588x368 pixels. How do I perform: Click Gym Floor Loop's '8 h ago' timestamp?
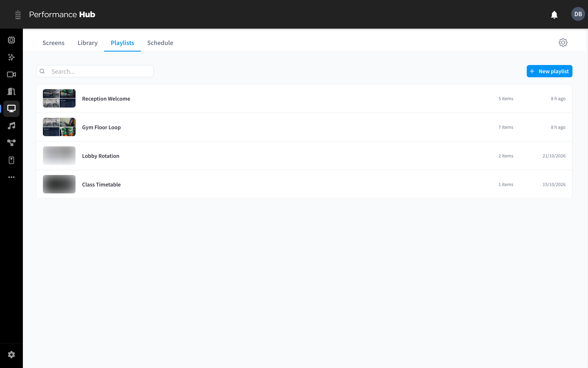click(x=558, y=127)
